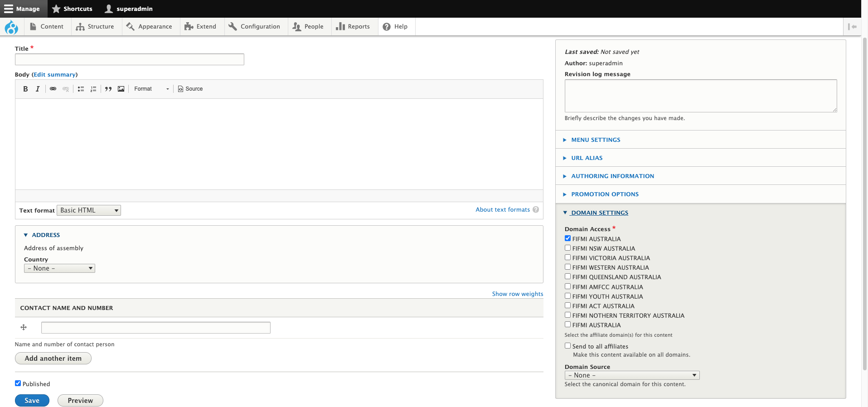Enable Send to all affiliates
This screenshot has width=868, height=407.
(567, 346)
